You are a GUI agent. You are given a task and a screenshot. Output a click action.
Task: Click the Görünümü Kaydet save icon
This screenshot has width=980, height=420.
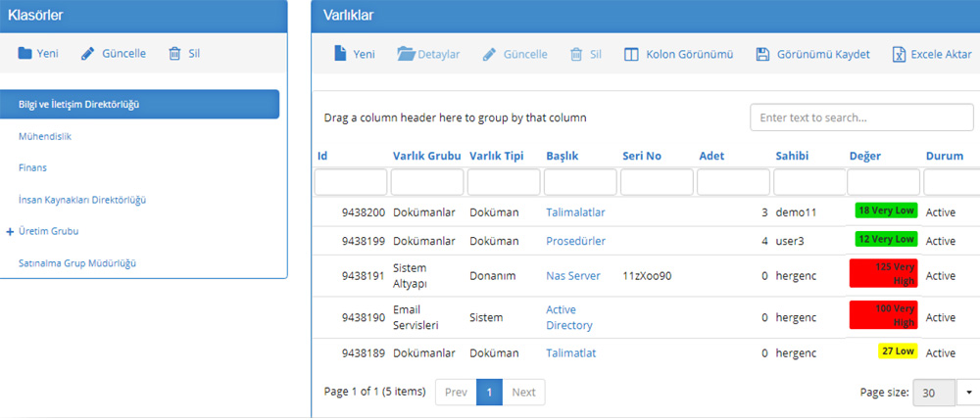[x=762, y=54]
